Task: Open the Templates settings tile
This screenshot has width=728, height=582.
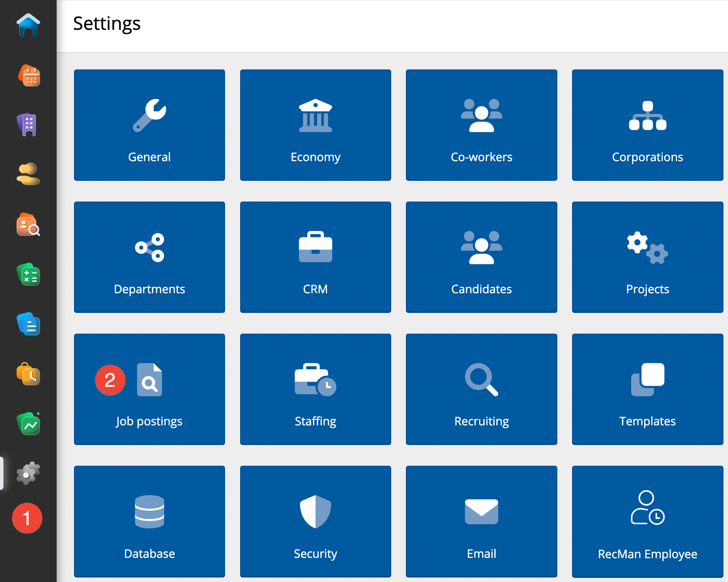Action: point(647,389)
